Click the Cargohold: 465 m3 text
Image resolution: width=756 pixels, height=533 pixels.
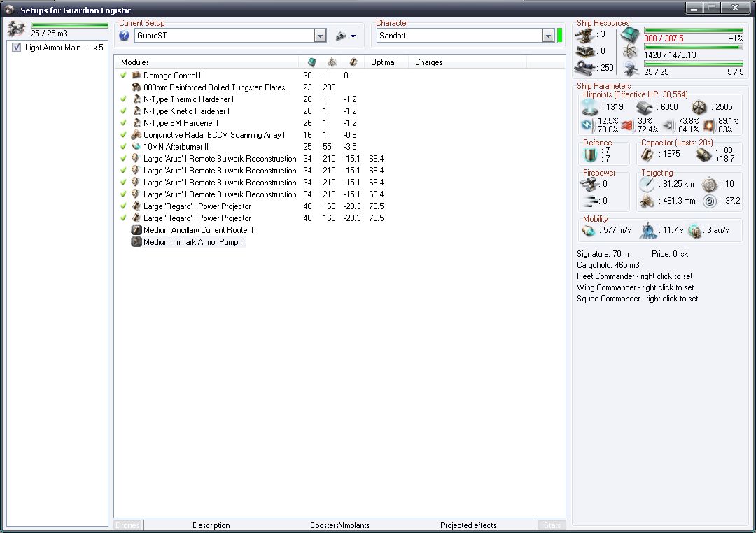608,265
